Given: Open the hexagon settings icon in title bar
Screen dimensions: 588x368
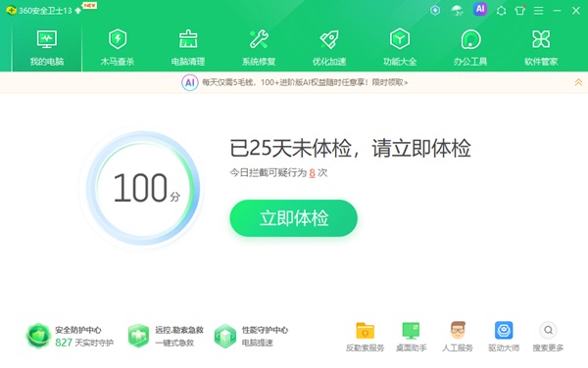Looking at the screenshot, I should pos(501,11).
